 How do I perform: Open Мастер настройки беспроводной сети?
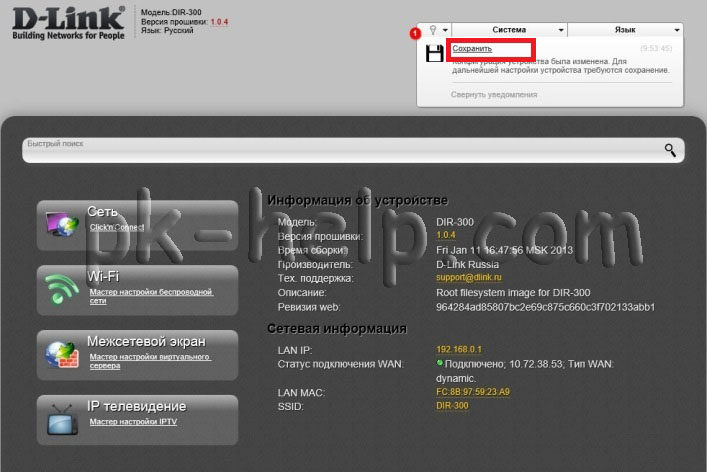pyautogui.click(x=151, y=296)
